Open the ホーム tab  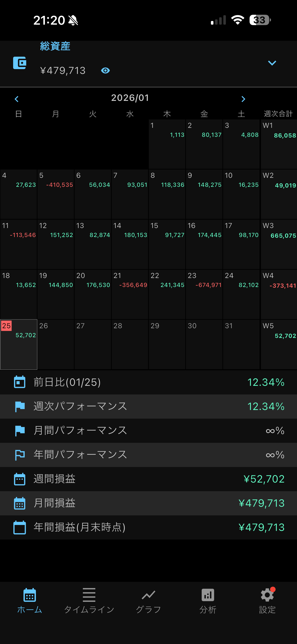29,600
